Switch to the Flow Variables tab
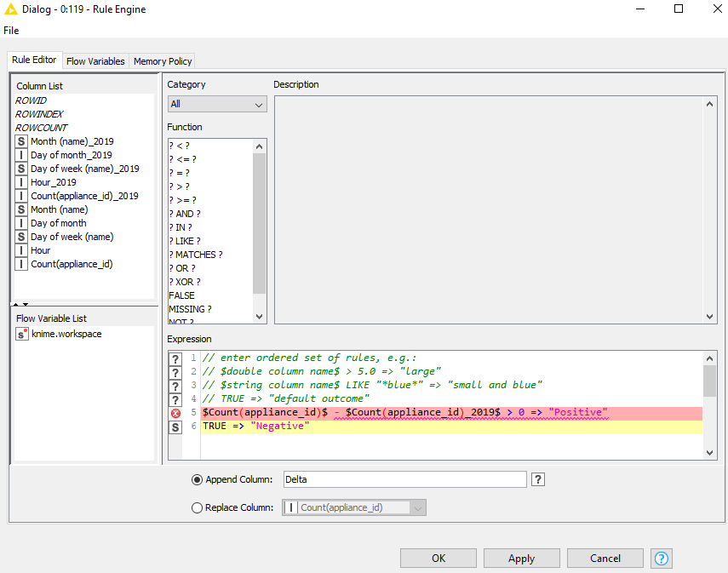The image size is (728, 573). coord(95,61)
